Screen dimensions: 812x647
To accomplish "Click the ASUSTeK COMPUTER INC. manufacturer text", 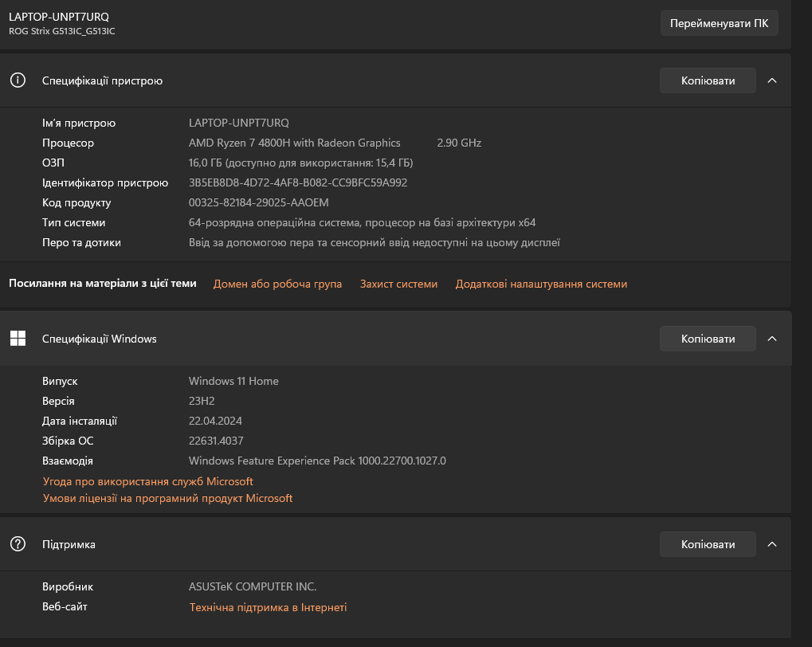I will (252, 586).
